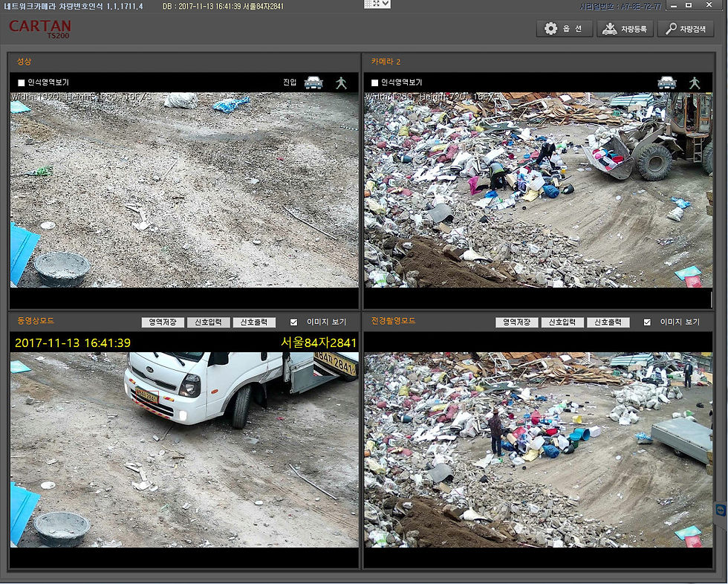Click the pedestrian icon in 성상 camera panel
Image resolution: width=728 pixels, height=584 pixels.
pyautogui.click(x=341, y=82)
